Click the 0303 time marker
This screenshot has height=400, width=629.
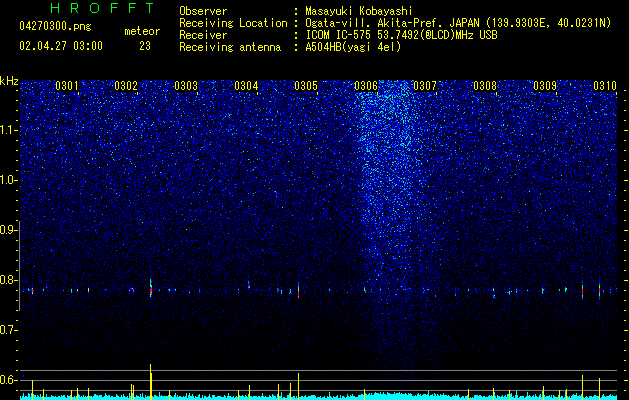[186, 86]
